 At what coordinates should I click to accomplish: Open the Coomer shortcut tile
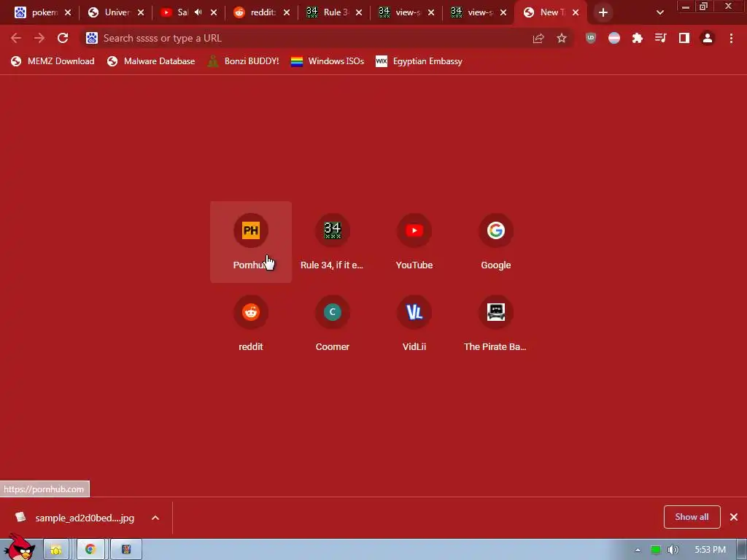tap(333, 324)
